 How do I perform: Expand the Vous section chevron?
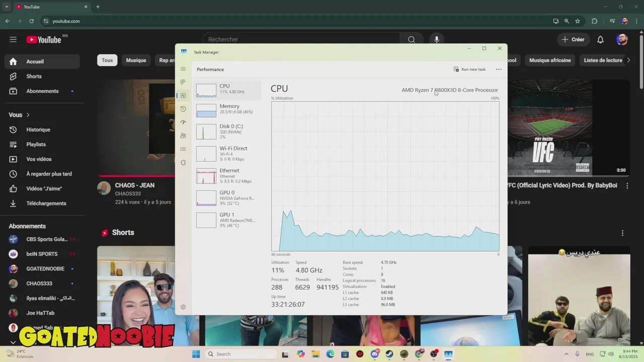[28, 115]
